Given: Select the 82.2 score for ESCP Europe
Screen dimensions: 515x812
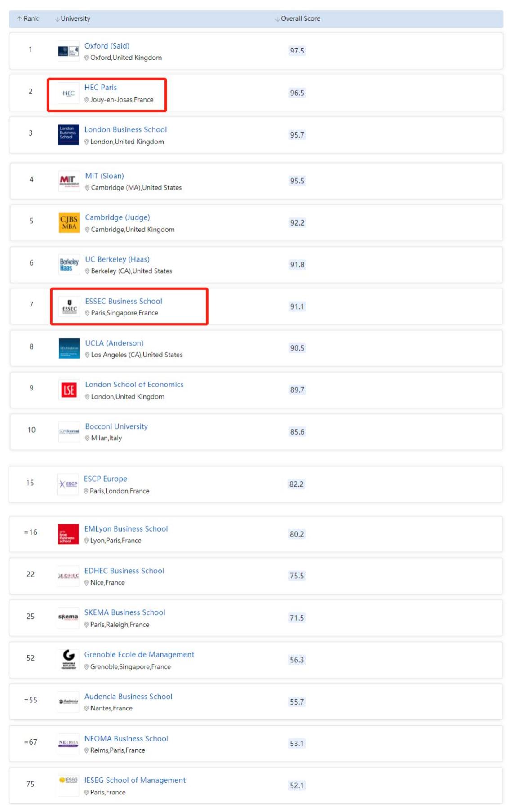Looking at the screenshot, I should pyautogui.click(x=297, y=484).
